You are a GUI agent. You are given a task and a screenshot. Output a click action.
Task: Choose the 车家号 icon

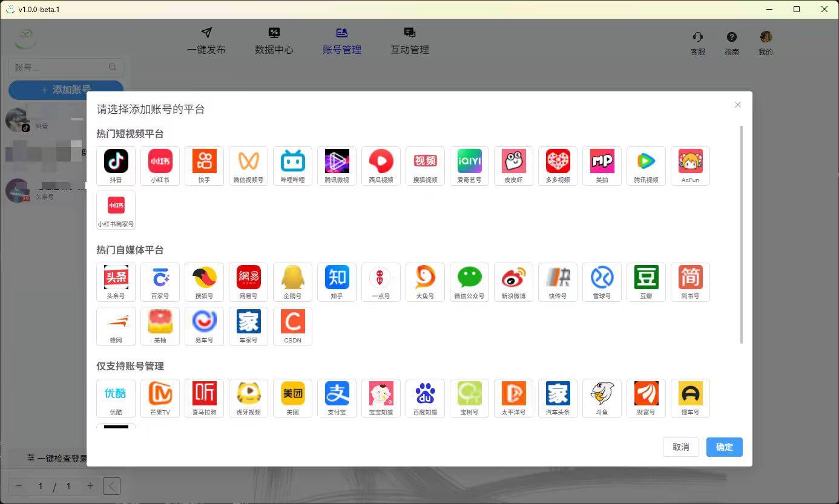pos(248,326)
